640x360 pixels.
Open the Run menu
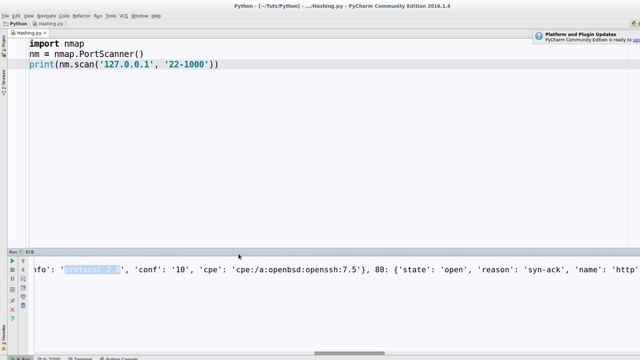(98, 16)
